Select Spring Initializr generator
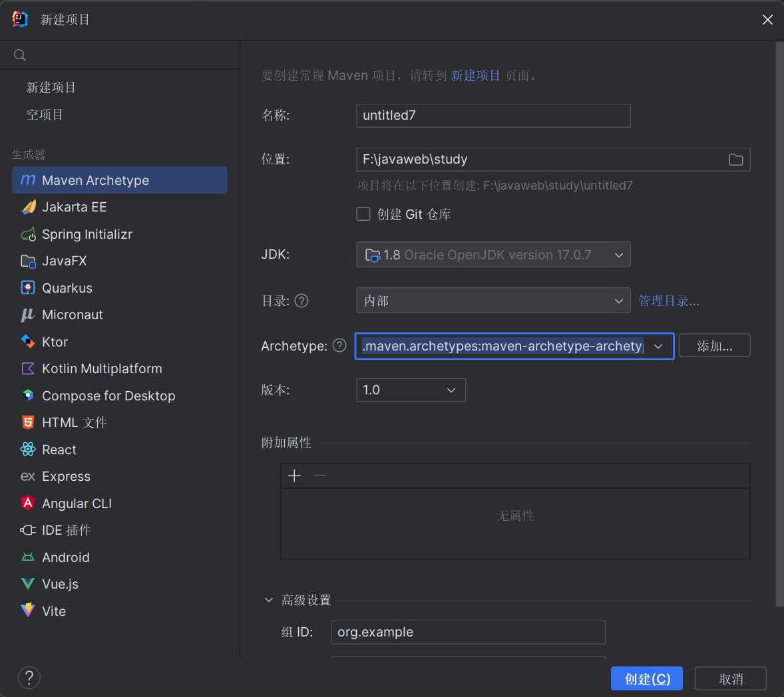 point(120,234)
